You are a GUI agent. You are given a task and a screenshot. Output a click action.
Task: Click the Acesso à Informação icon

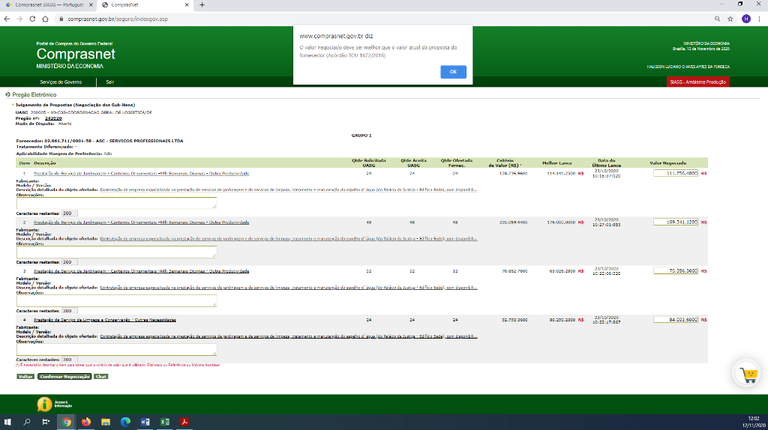[44, 404]
